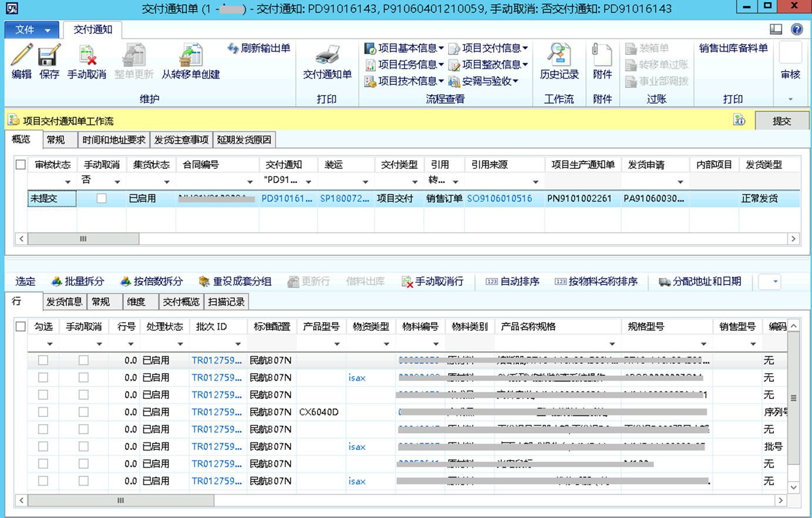This screenshot has height=518, width=812.
Task: Expand the line toolbar overflow dropdown
Action: 775,282
